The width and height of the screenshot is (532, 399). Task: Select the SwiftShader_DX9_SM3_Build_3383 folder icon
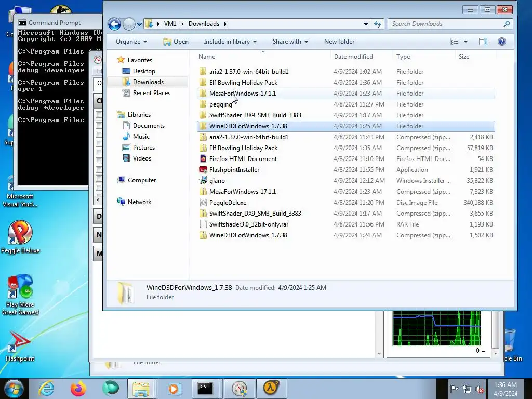(x=203, y=115)
